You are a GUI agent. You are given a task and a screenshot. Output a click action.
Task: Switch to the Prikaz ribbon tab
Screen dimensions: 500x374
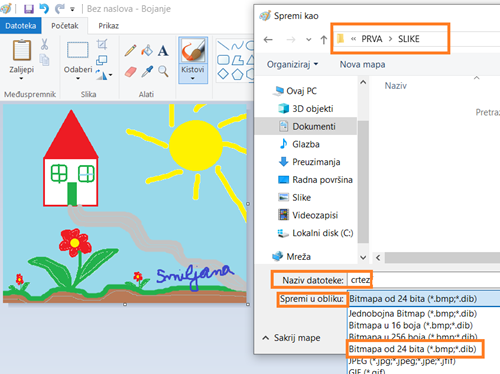[108, 26]
